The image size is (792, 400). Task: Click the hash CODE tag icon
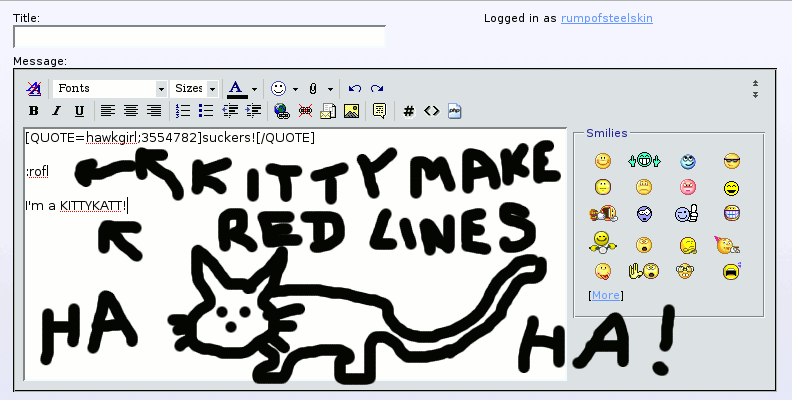point(409,111)
